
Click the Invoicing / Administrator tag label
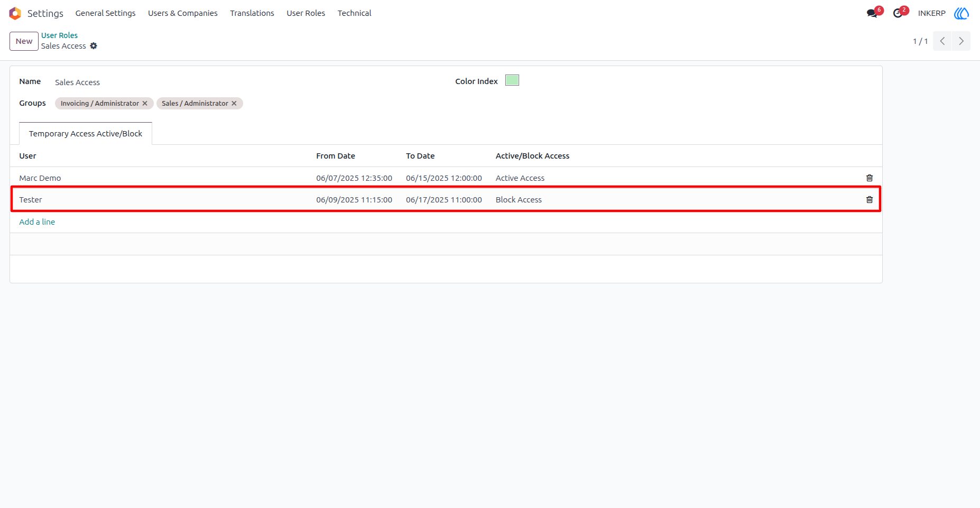[100, 104]
